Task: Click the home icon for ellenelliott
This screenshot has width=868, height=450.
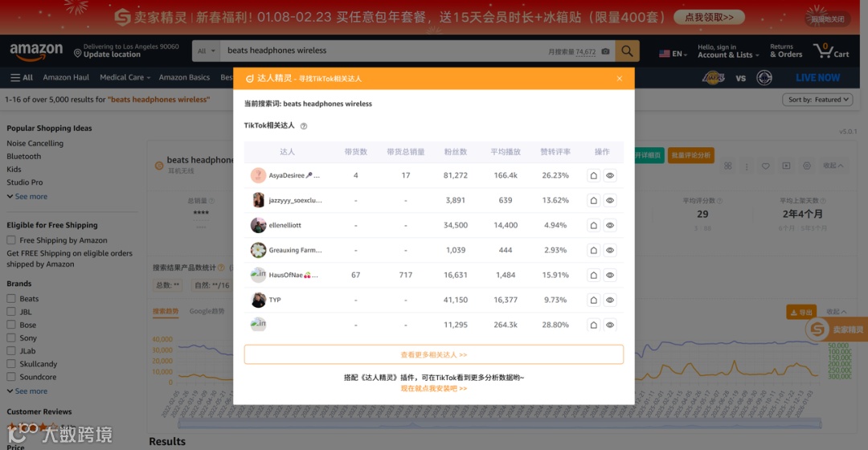Action: pos(593,225)
